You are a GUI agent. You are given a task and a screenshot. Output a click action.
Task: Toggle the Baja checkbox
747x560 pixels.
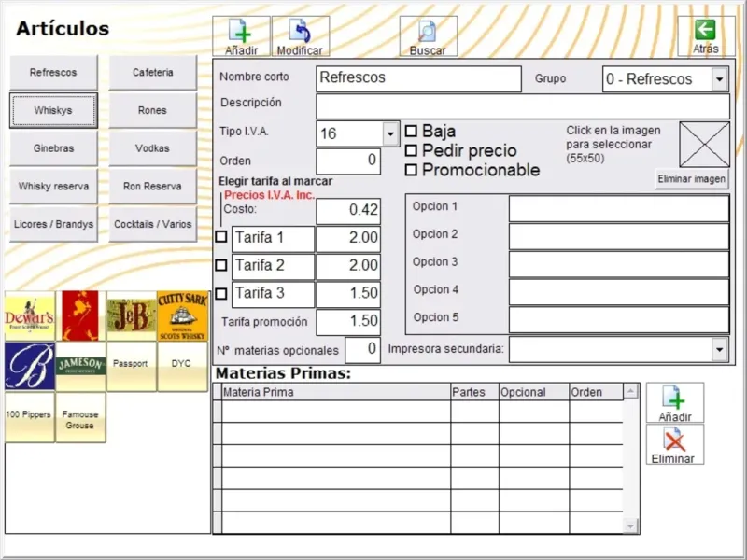pyautogui.click(x=411, y=131)
